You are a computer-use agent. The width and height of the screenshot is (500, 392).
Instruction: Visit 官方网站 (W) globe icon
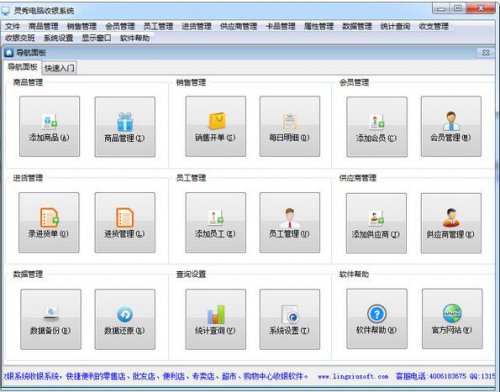point(452,319)
